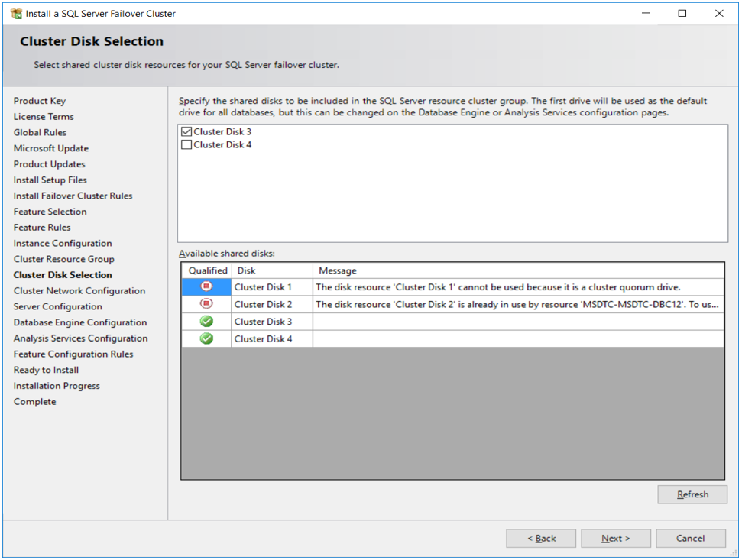This screenshot has width=742, height=560.
Task: Click the Message column header
Action: [519, 270]
